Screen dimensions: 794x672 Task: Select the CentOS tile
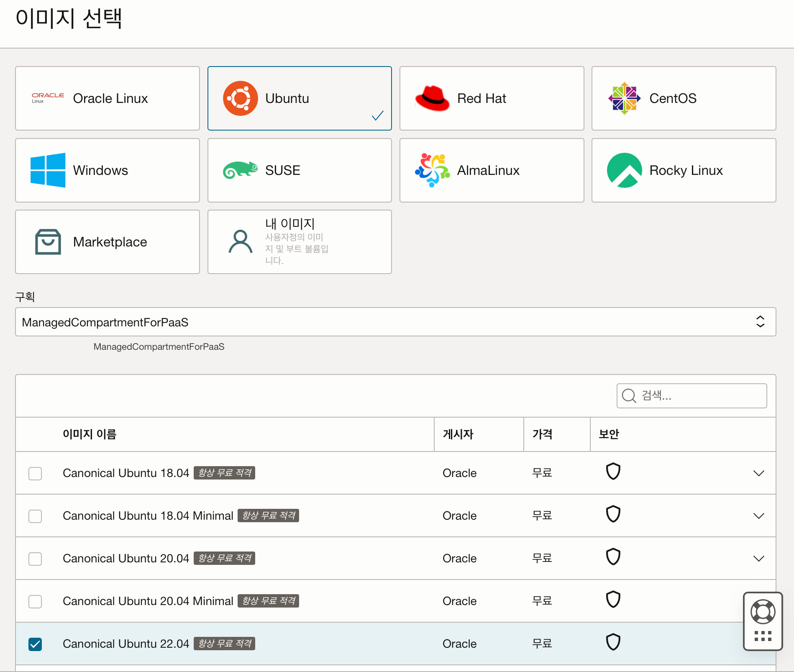tap(684, 98)
